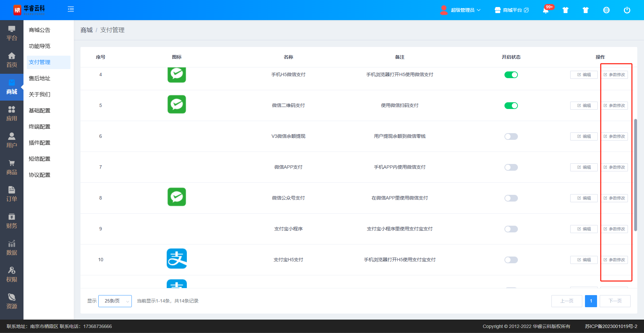The width and height of the screenshot is (644, 333).
Task: Click the globe language icon
Action: pos(606,10)
